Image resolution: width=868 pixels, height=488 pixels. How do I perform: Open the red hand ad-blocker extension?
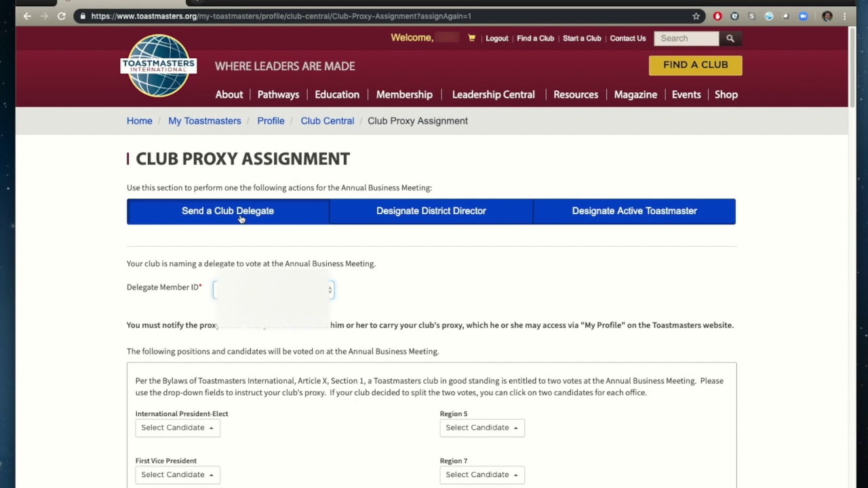click(x=717, y=16)
